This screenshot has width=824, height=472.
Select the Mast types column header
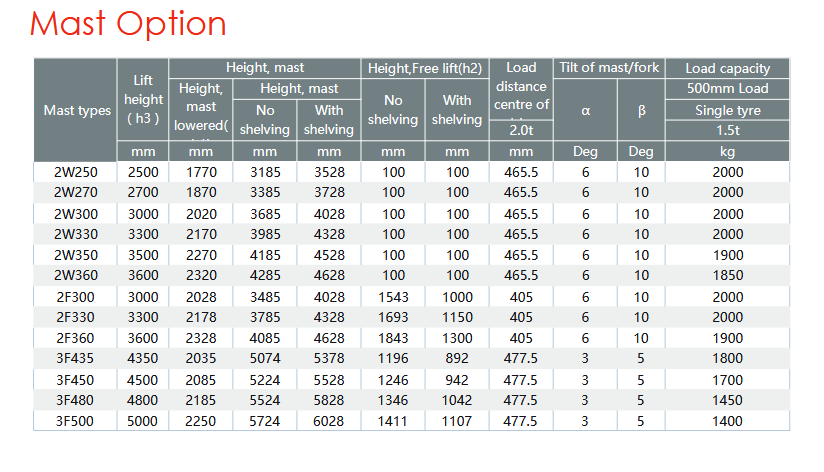77,110
